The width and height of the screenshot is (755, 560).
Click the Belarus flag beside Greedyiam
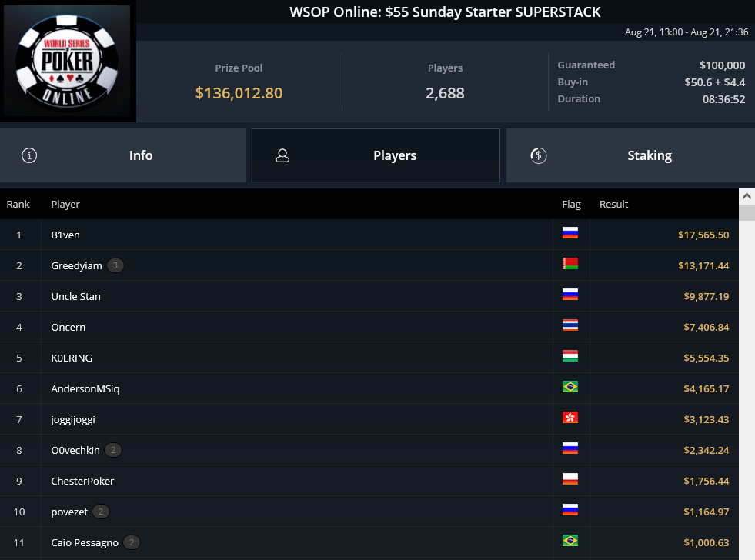point(570,264)
